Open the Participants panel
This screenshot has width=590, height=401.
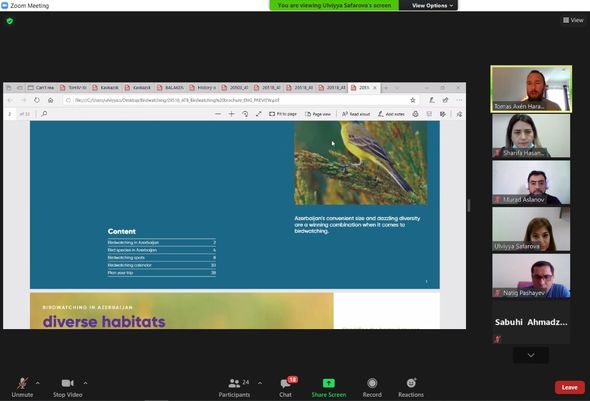tap(234, 387)
